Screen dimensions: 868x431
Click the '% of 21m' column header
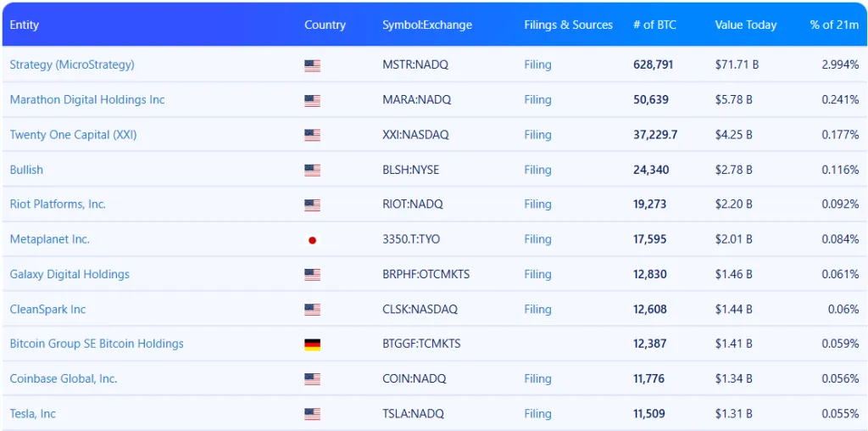834,25
